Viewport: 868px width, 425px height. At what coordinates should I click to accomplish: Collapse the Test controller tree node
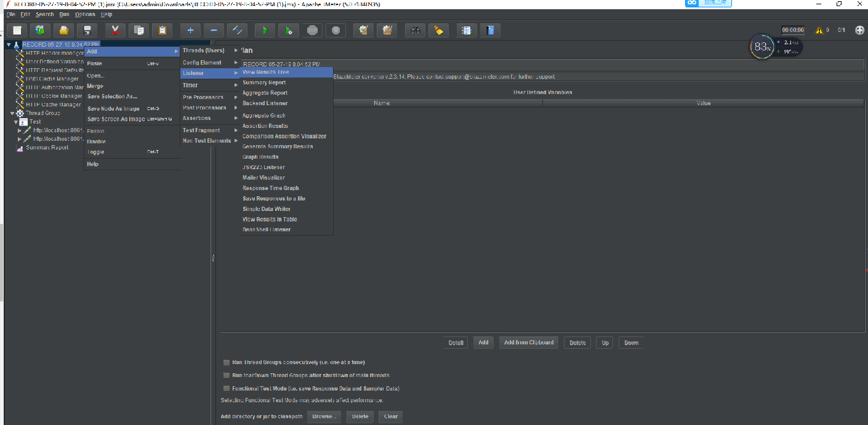click(16, 122)
